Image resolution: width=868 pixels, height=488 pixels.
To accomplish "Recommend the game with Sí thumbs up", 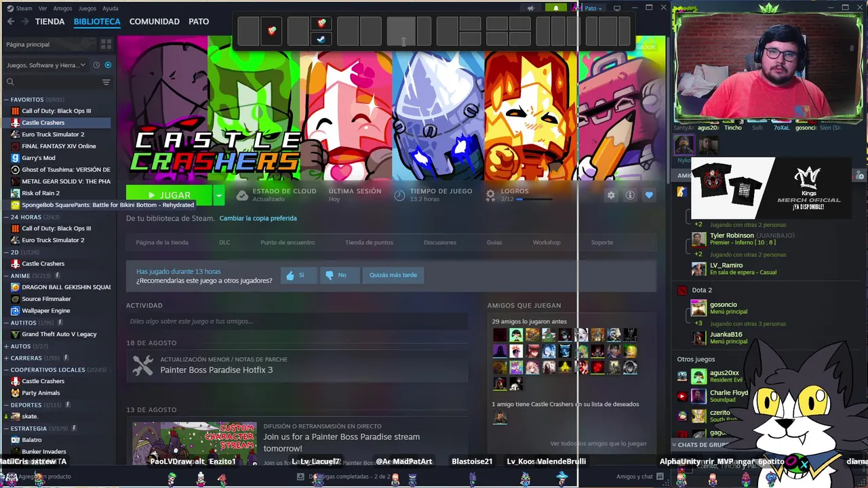I will point(298,275).
